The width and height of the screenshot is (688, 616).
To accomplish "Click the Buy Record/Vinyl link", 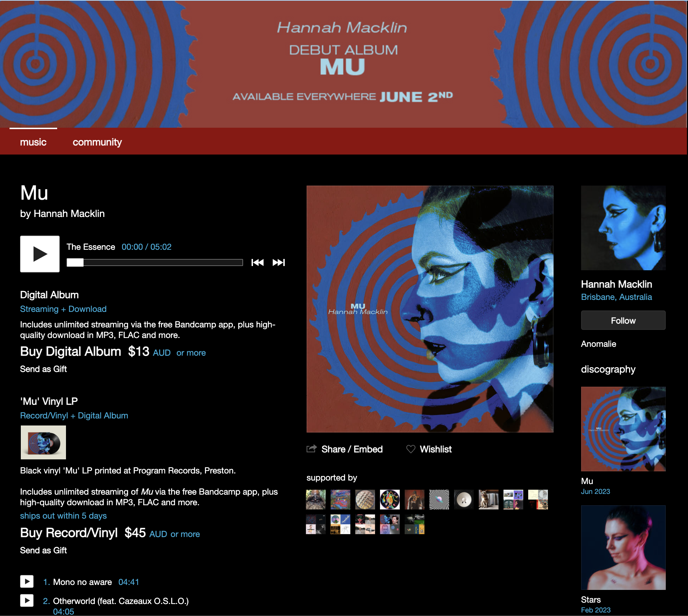I will (x=69, y=533).
